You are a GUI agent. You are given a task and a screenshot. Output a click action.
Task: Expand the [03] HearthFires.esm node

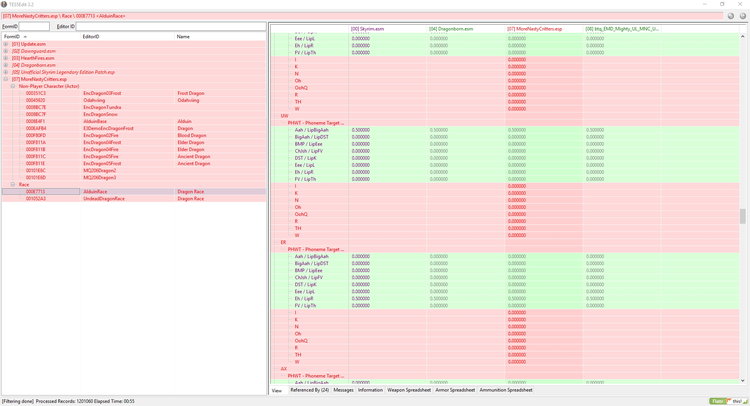coord(6,58)
